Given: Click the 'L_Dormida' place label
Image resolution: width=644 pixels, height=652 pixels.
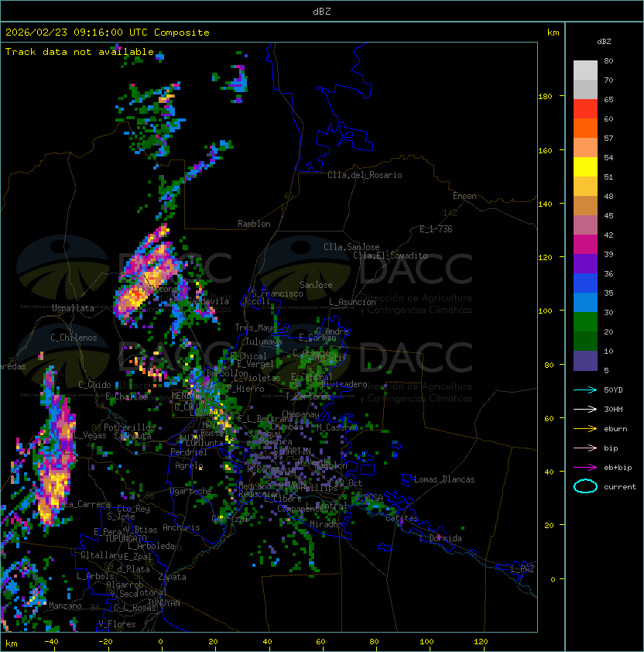Looking at the screenshot, I should pyautogui.click(x=440, y=538).
